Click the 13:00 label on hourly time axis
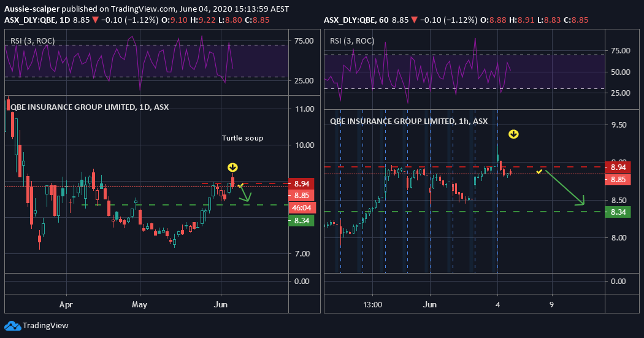The height and width of the screenshot is (338, 644). coord(372,305)
